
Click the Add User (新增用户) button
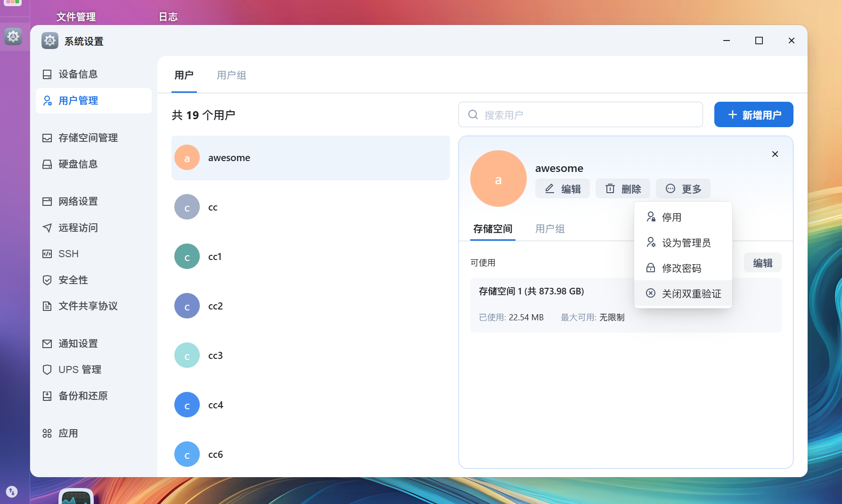coord(753,115)
